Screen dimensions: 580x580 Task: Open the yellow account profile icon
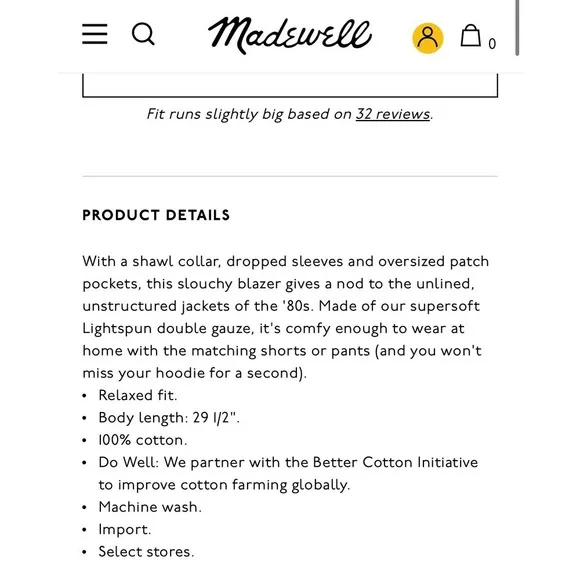coord(428,38)
